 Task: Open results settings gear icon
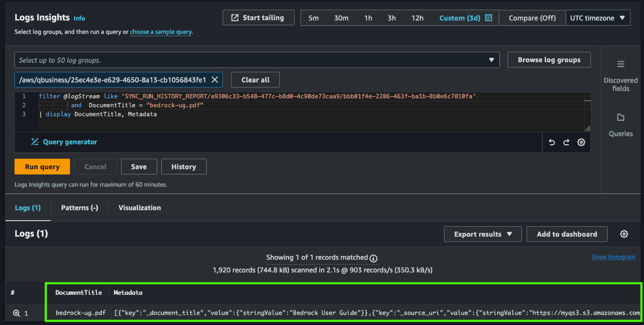pyautogui.click(x=624, y=234)
